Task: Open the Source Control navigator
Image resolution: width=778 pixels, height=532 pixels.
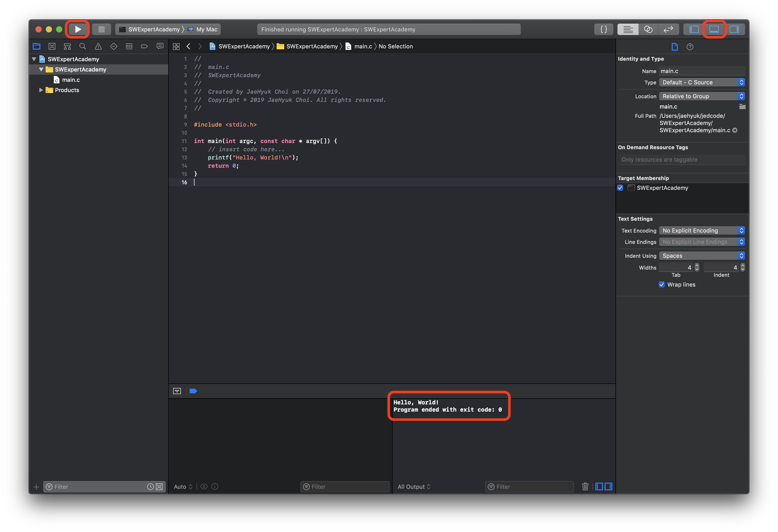Action: pyautogui.click(x=52, y=46)
